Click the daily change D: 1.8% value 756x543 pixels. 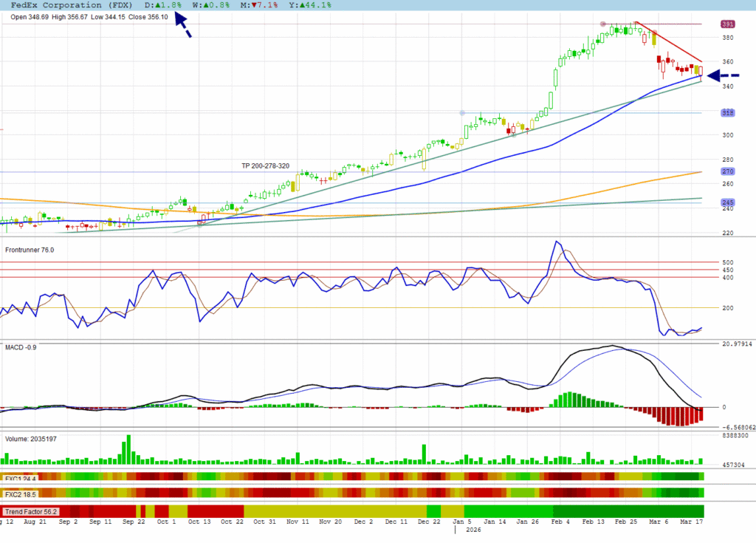(163, 5)
